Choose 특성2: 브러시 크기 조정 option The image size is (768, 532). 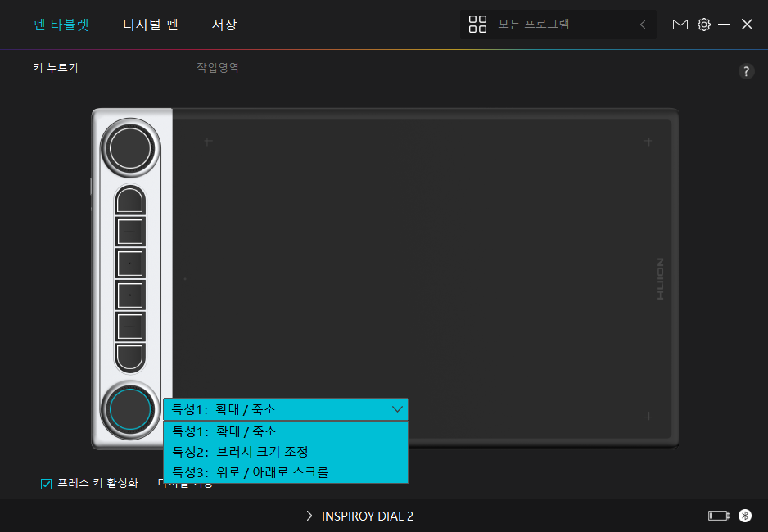click(x=240, y=451)
